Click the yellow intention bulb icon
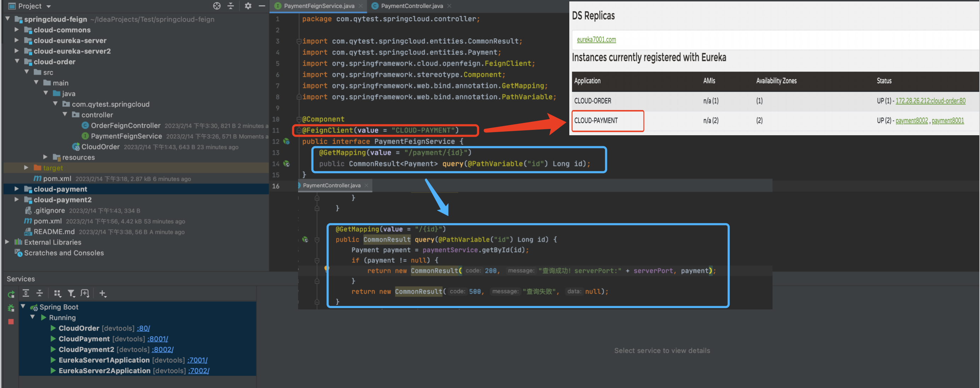The width and height of the screenshot is (980, 388). coord(326,269)
